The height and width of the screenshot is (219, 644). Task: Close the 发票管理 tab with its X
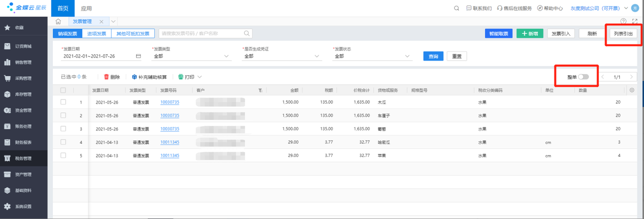click(x=101, y=22)
